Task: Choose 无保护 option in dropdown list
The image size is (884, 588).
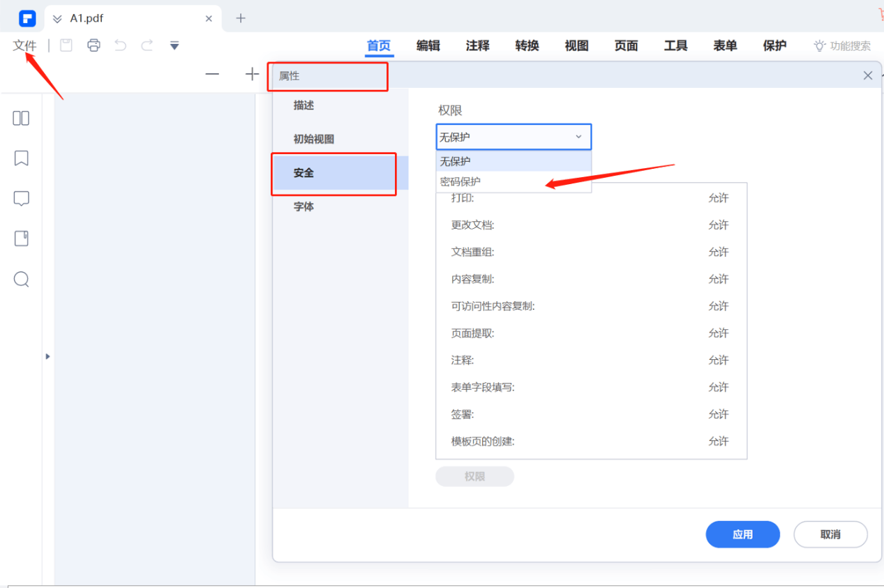Action: (x=514, y=161)
